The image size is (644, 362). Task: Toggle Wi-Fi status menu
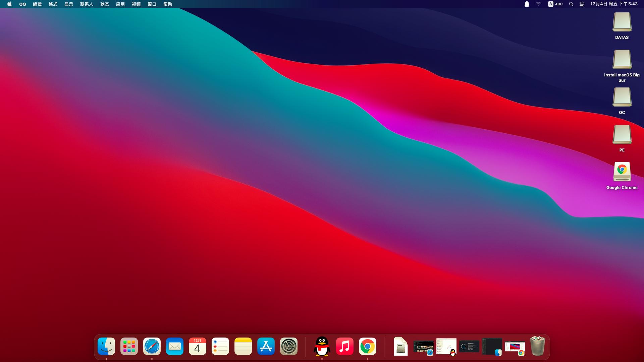coord(538,4)
